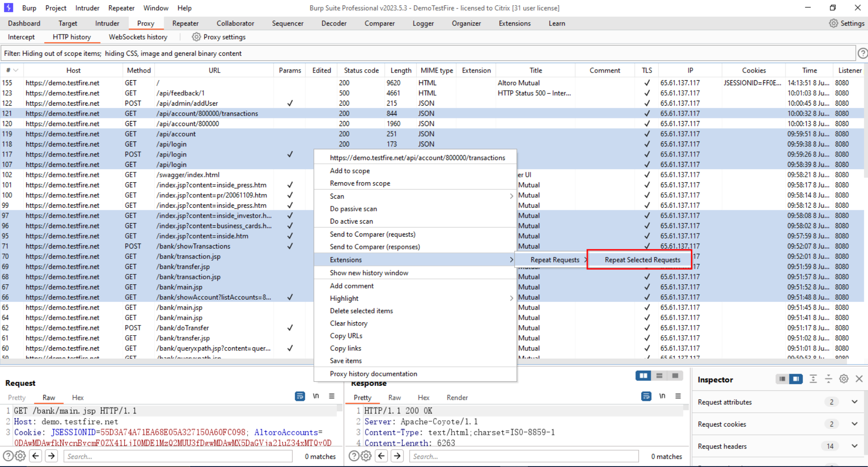Image resolution: width=868 pixels, height=467 pixels.
Task: Expand the Request cookies section
Action: [x=854, y=424]
